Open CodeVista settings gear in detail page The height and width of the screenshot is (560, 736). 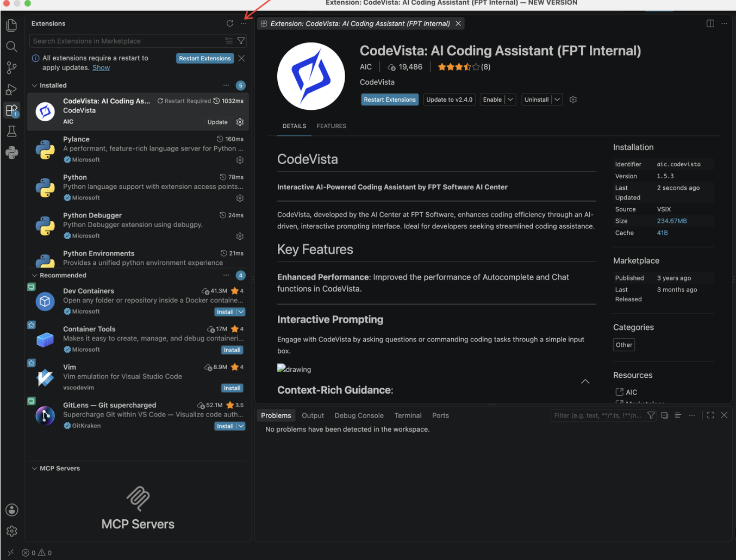pos(573,99)
